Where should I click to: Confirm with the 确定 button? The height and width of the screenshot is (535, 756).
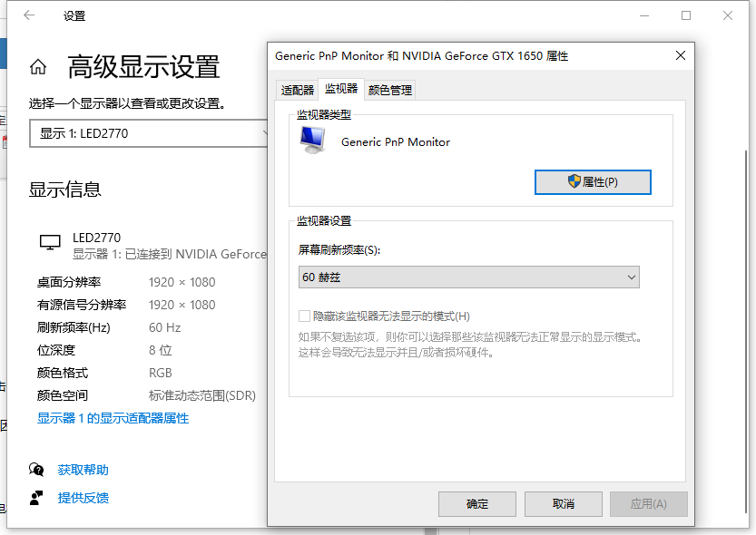point(477,504)
